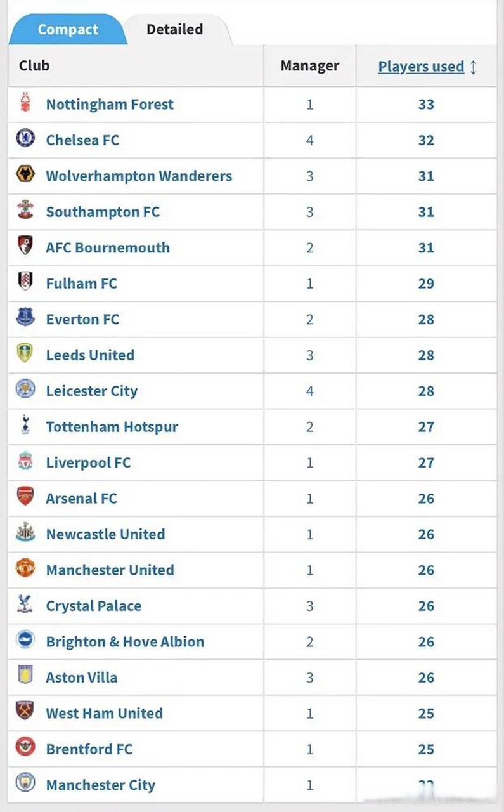Click Chelsea FC manager count 4
This screenshot has width=504, height=812.
[310, 140]
